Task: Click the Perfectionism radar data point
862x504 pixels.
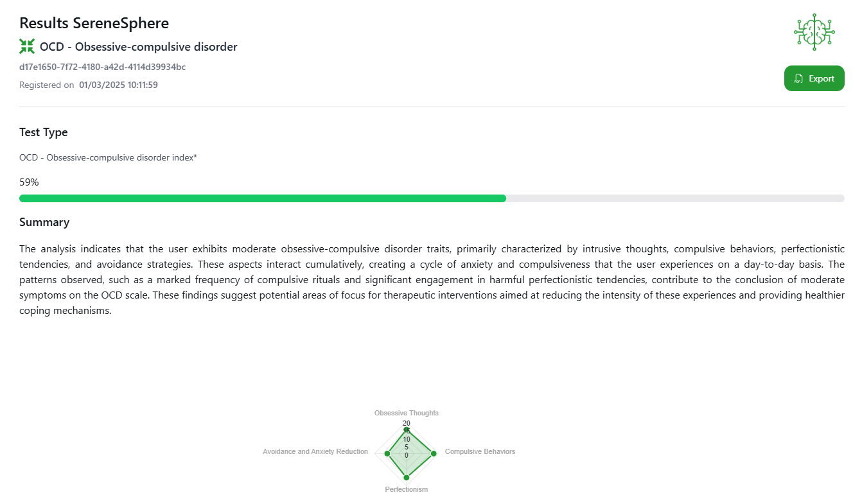Action: [406, 478]
